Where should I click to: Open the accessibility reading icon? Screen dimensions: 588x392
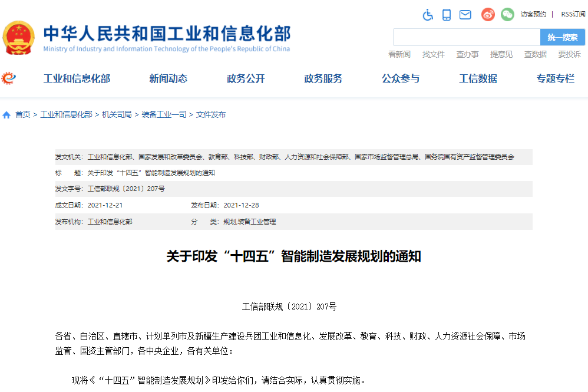[x=428, y=15]
